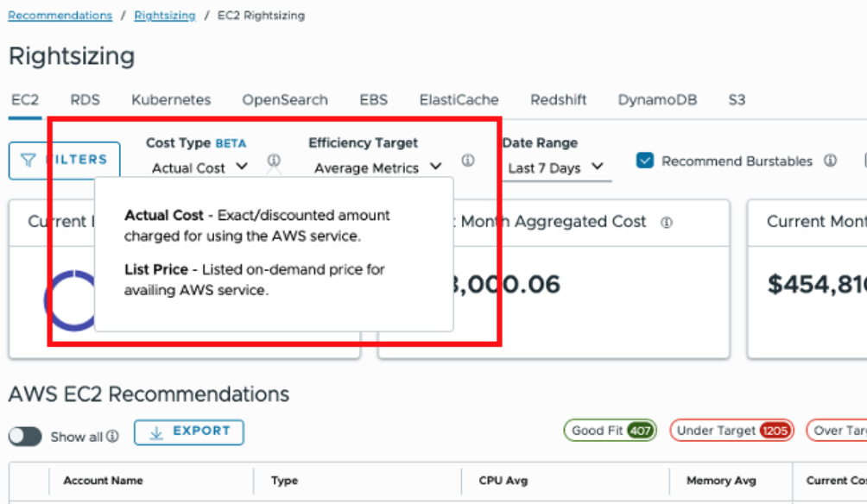
Task: Export the EC2 recommendations
Action: [188, 432]
